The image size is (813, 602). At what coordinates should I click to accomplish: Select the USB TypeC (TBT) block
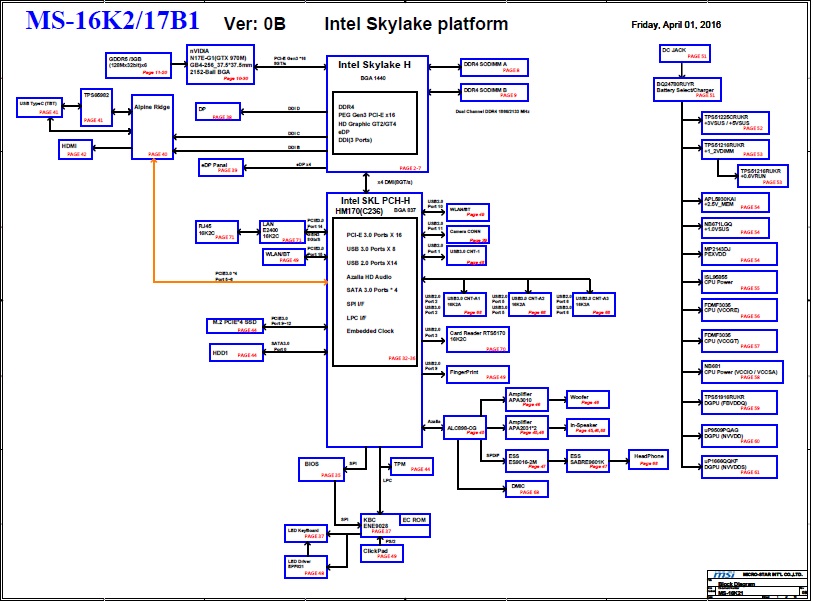[x=39, y=107]
